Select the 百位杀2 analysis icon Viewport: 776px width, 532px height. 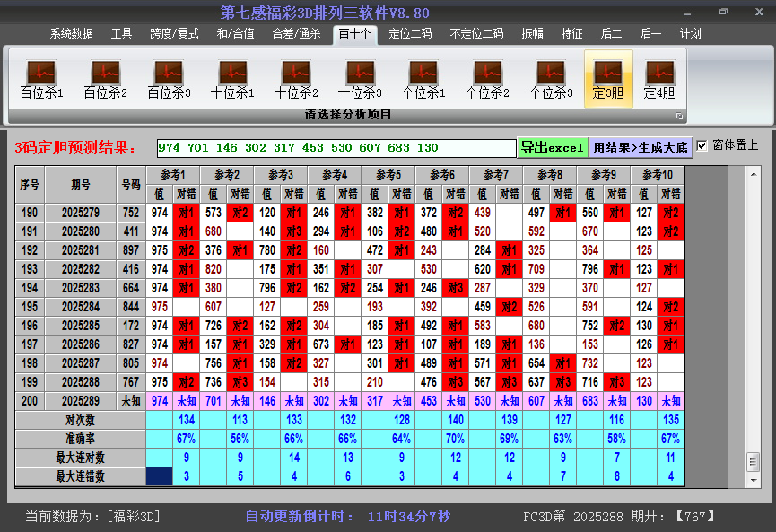(103, 76)
